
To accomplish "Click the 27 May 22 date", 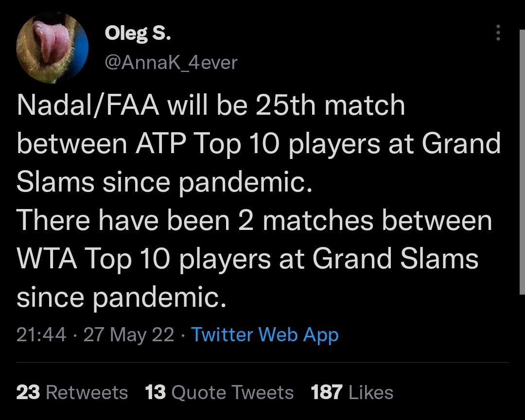I will click(x=129, y=334).
